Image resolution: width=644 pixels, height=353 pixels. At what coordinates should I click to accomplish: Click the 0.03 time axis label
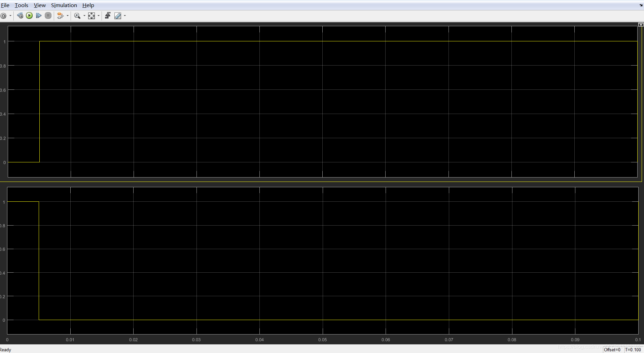(x=196, y=340)
